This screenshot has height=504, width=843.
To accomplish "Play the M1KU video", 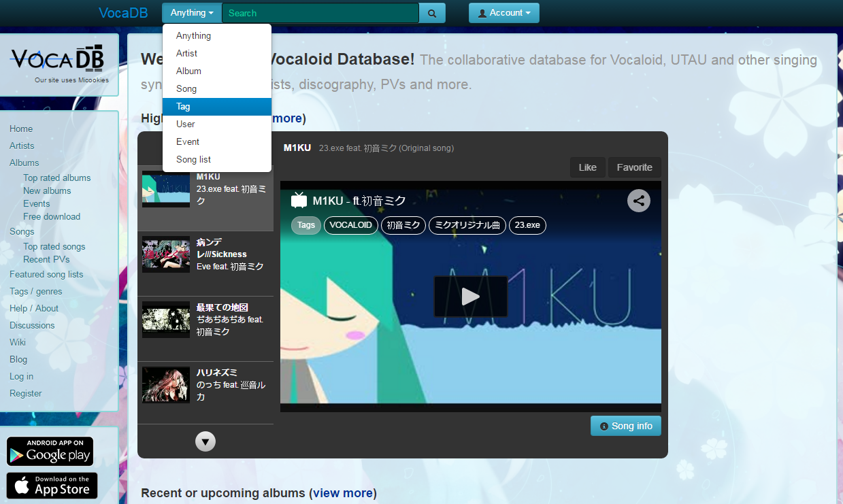I will point(471,297).
